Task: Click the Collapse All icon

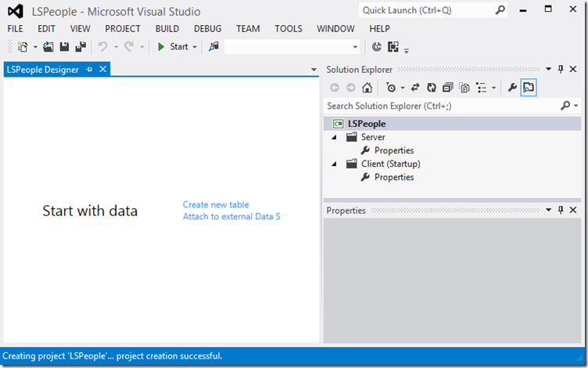Action: pyautogui.click(x=448, y=88)
